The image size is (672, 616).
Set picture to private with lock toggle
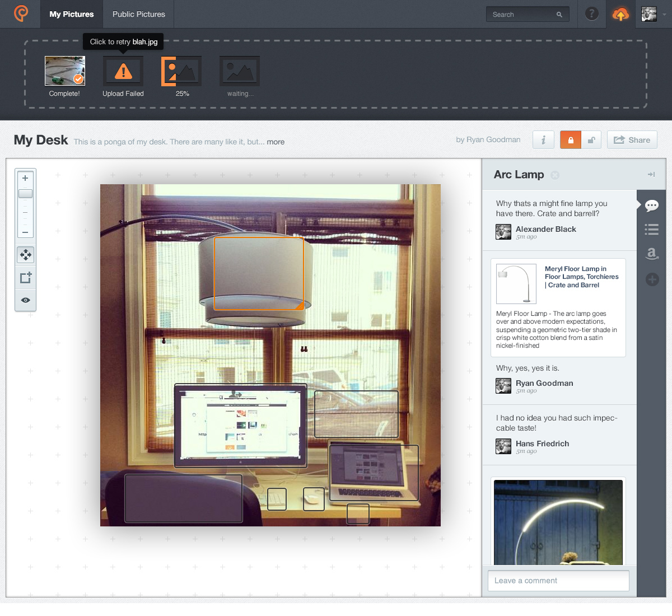click(x=570, y=140)
